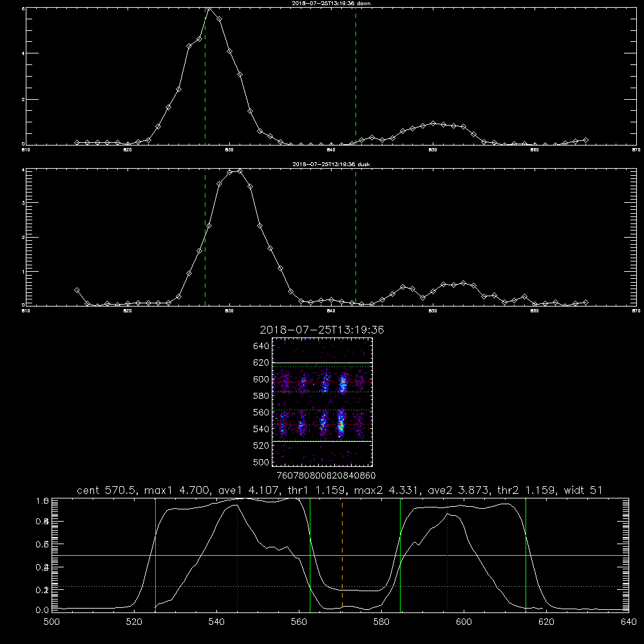Viewport: 644px width, 644px height.
Task: Click the timestamp title above the spectral image
Action: 322,330
